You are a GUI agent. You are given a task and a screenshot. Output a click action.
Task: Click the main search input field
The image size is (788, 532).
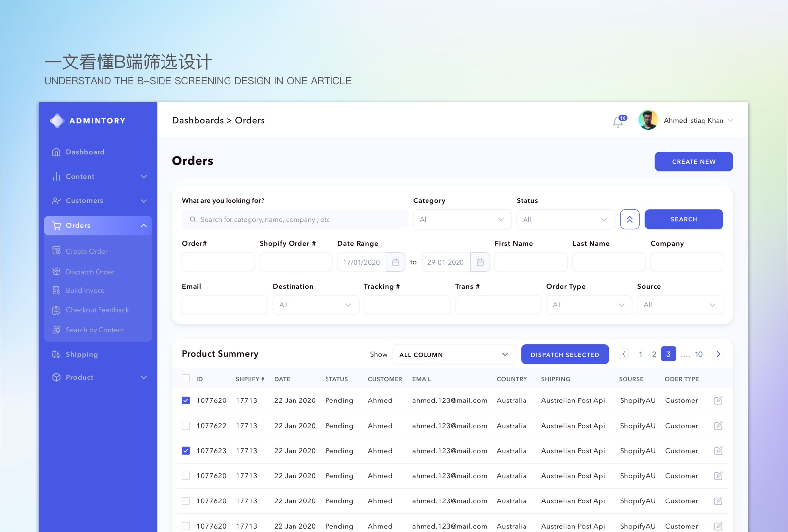(x=295, y=219)
